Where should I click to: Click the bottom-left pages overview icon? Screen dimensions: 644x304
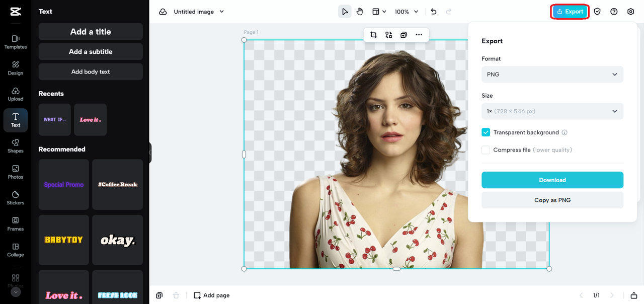(159, 295)
